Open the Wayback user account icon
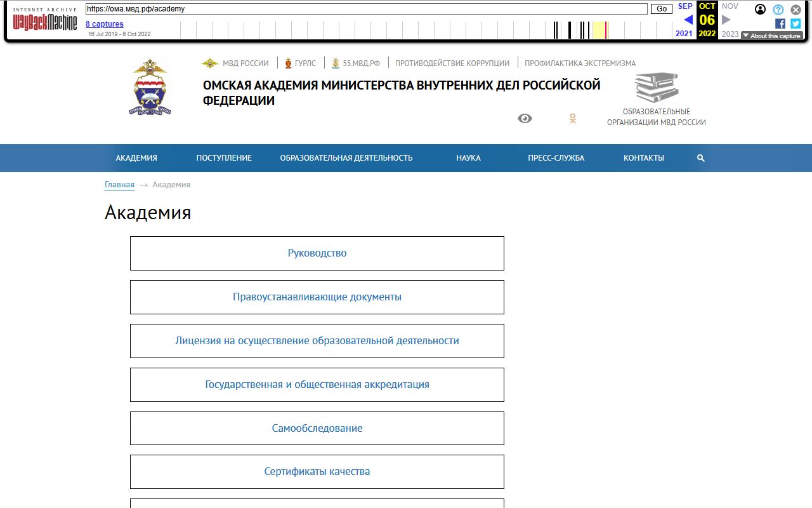812x508 pixels. pyautogui.click(x=760, y=10)
